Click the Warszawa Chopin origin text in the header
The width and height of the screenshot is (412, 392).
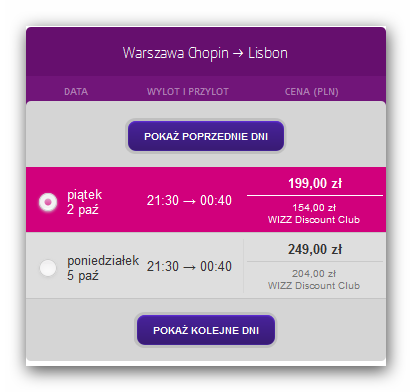coord(176,54)
